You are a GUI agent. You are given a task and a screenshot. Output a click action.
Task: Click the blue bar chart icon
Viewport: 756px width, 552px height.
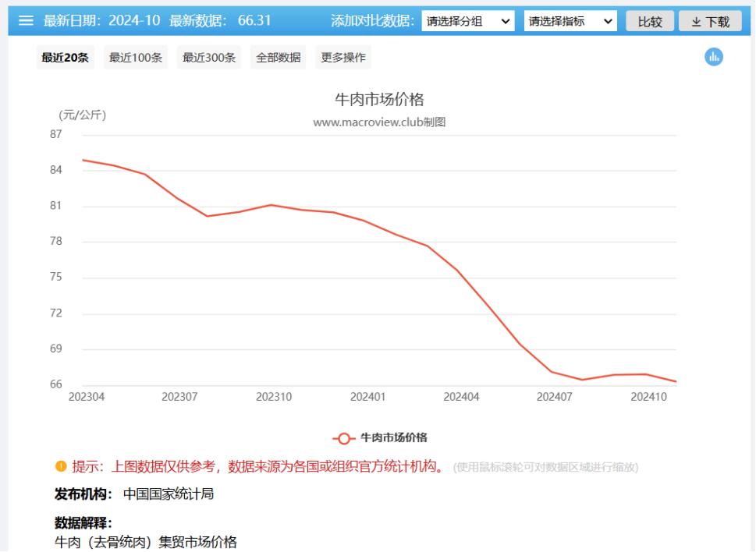(713, 57)
